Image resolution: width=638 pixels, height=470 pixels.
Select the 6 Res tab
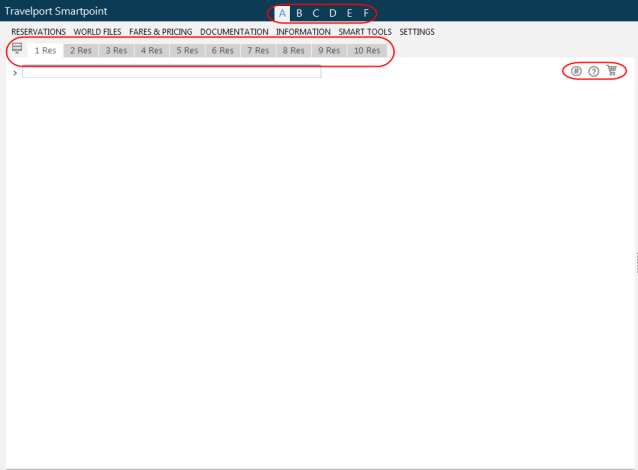click(223, 50)
